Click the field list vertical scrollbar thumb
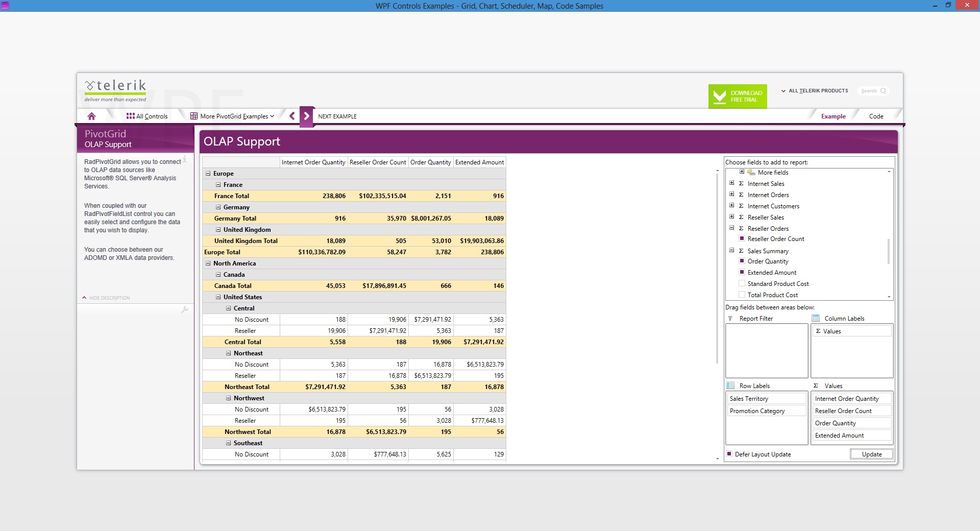The image size is (980, 531). (x=889, y=251)
